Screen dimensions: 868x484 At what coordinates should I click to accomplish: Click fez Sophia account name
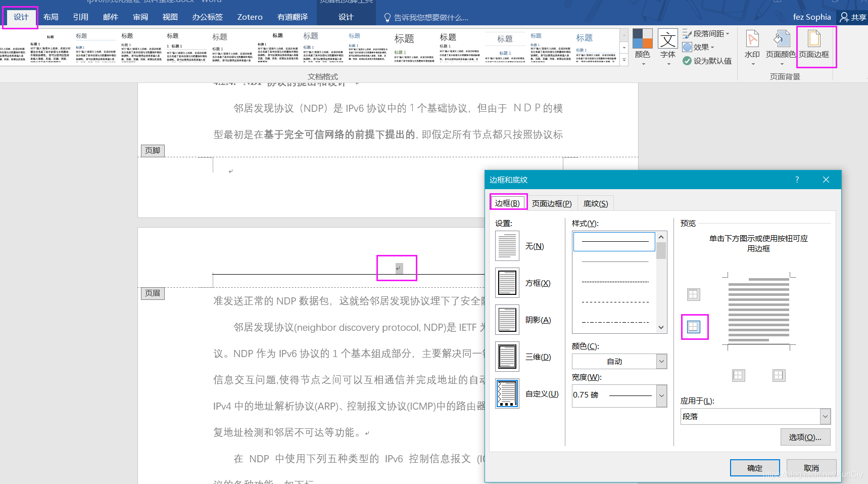pos(812,17)
